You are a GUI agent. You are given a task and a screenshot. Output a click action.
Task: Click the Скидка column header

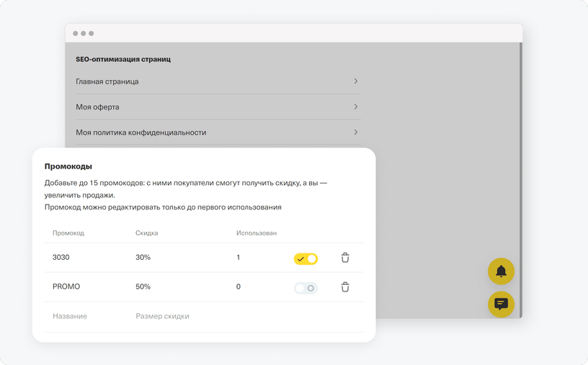(x=146, y=233)
